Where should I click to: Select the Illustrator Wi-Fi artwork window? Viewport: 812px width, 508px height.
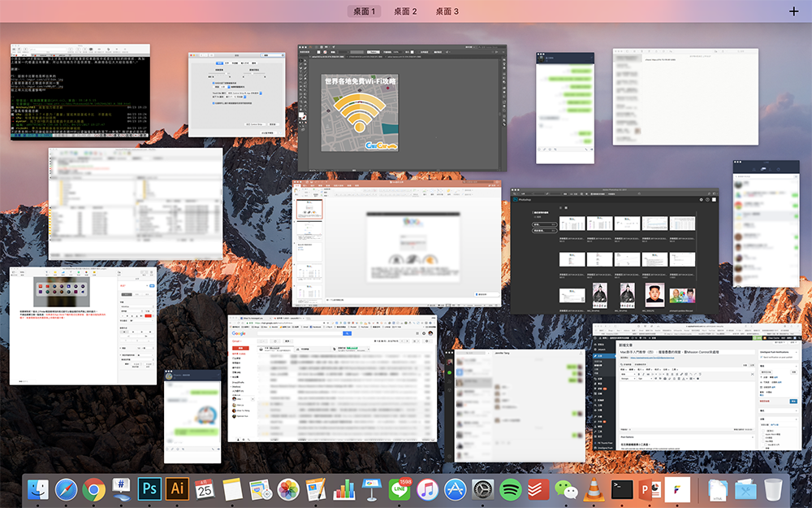(403, 108)
